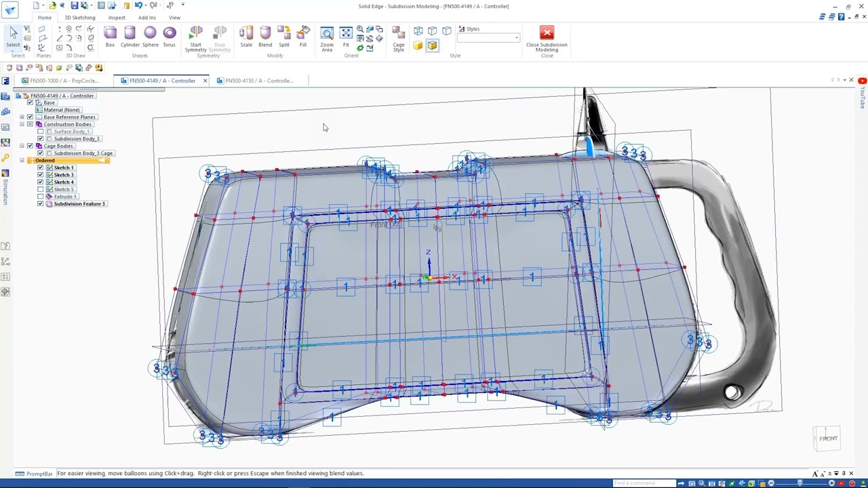Toggle the Base checkbox
Viewport: 868px width, 488px height.
[x=30, y=102]
